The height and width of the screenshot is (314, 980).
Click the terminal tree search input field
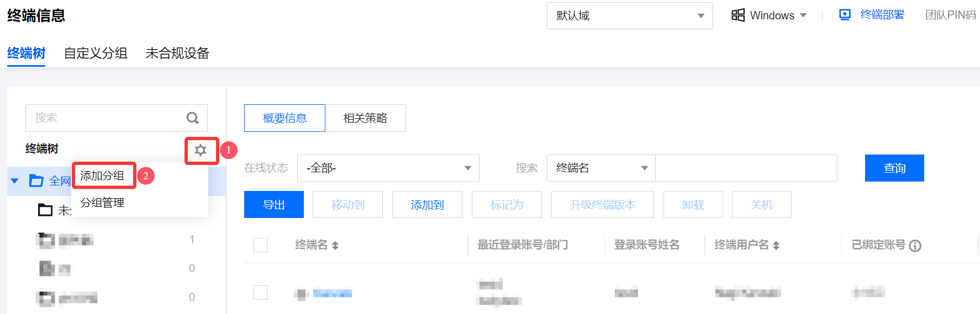(x=105, y=118)
